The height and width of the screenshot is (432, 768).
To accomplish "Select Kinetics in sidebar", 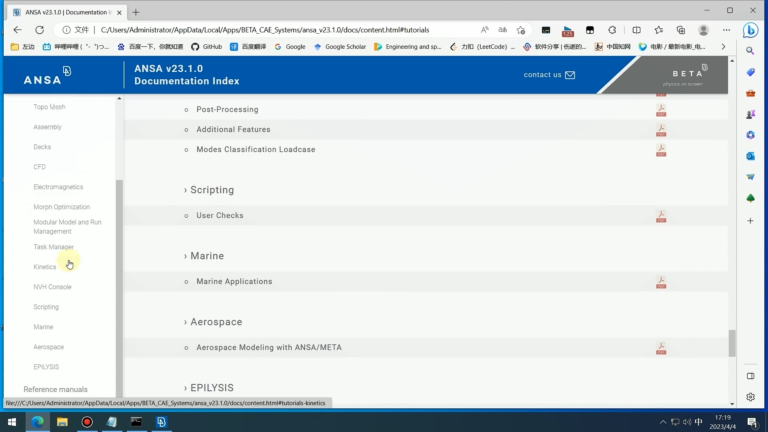I will pos(45,267).
